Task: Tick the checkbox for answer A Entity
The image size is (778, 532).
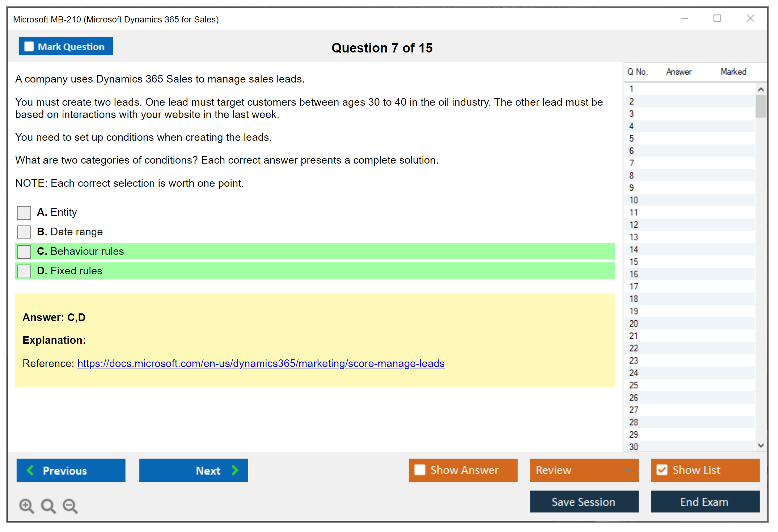Action: (24, 212)
